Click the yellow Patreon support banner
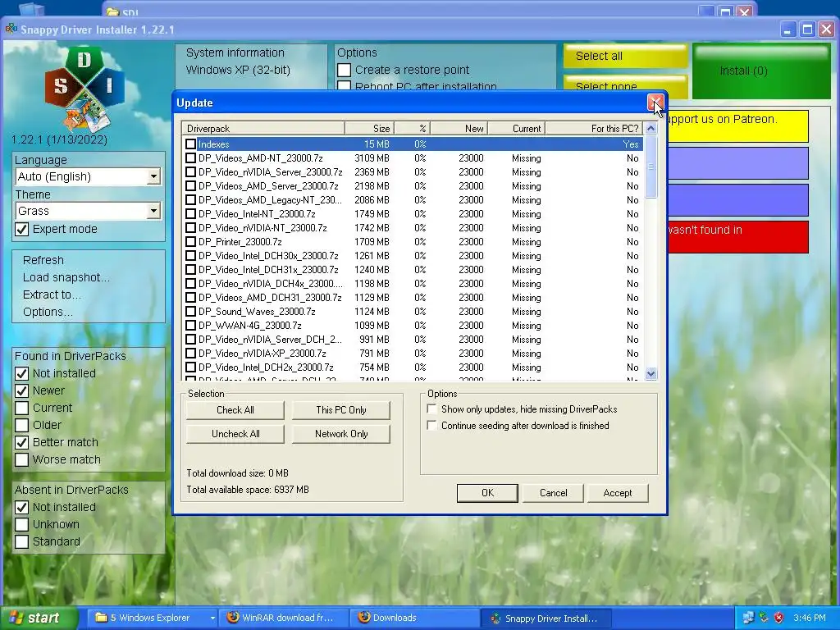Screen dimensions: 840x630 click(x=737, y=126)
